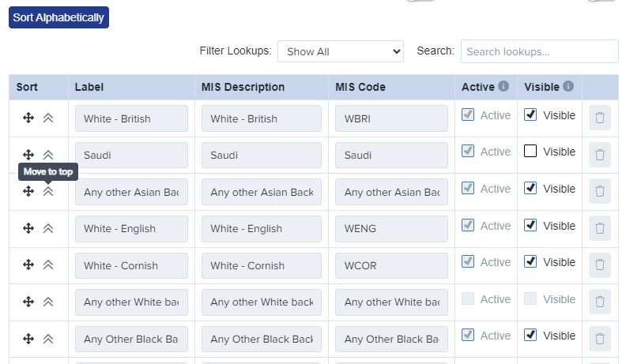Click the Search lookups field
Image resolution: width=626 pixels, height=364 pixels.
(539, 51)
